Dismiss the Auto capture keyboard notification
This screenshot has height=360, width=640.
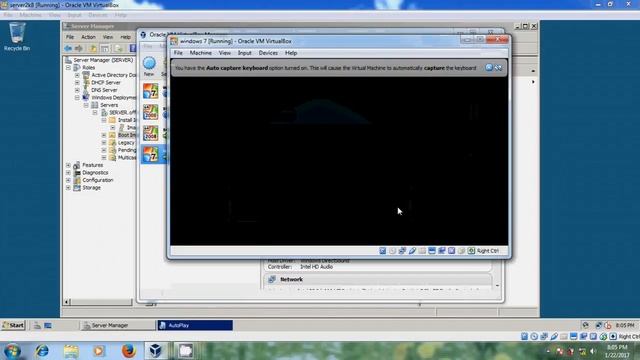pyautogui.click(x=489, y=67)
